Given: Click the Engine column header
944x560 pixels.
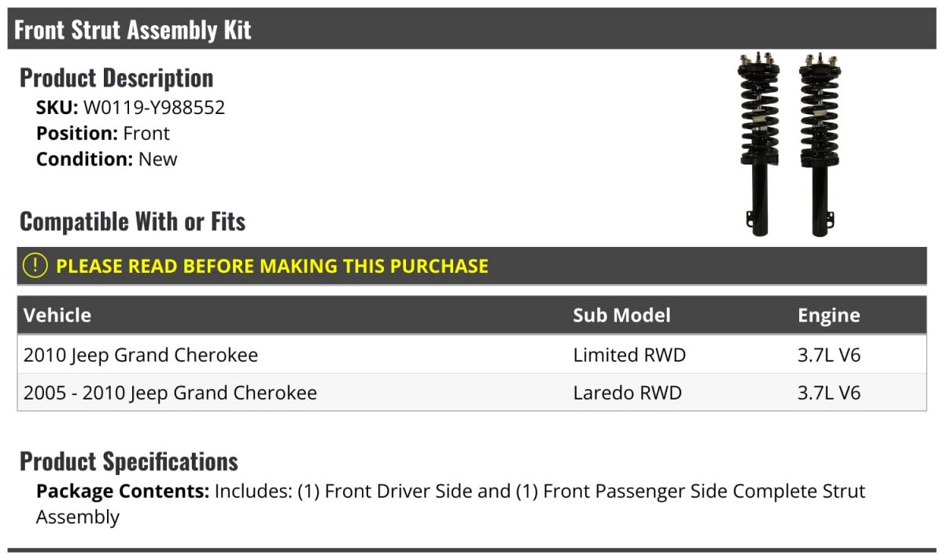Looking at the screenshot, I should click(x=828, y=315).
